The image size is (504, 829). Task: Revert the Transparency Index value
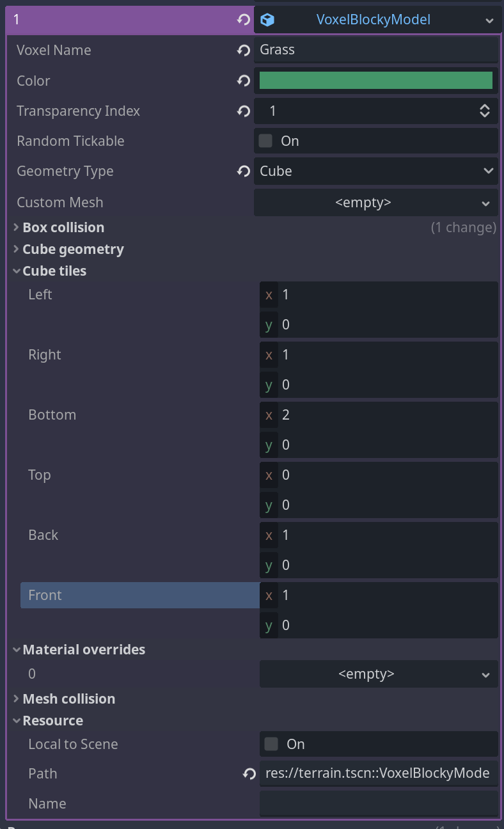point(243,111)
